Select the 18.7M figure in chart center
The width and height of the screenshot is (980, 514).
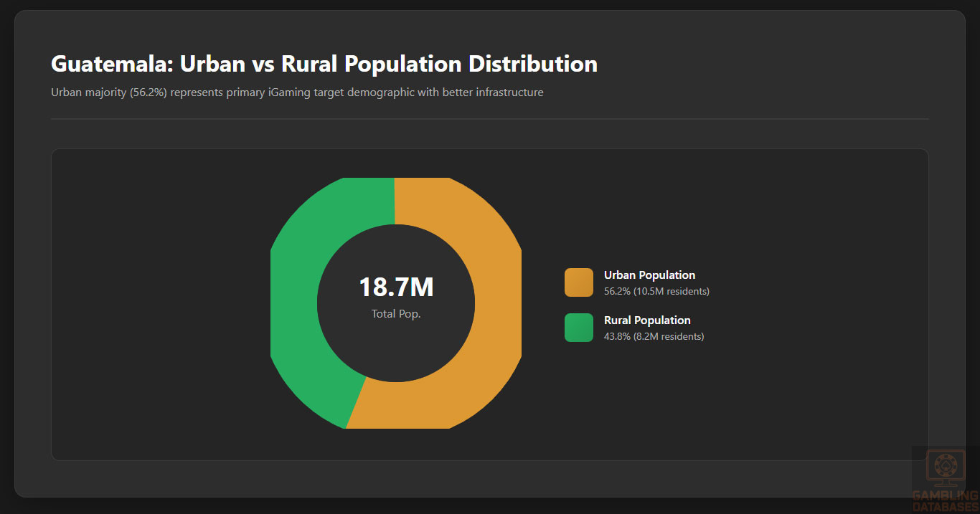396,287
